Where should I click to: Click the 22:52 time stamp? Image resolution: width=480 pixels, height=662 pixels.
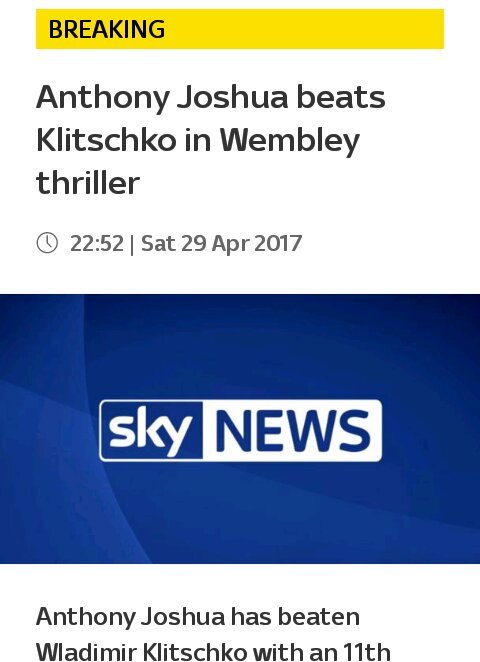click(x=97, y=243)
